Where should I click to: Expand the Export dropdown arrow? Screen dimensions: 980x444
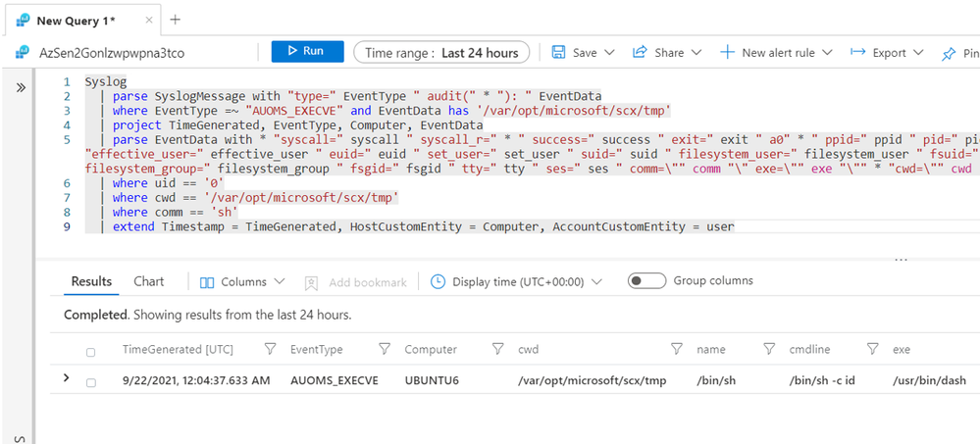point(918,53)
